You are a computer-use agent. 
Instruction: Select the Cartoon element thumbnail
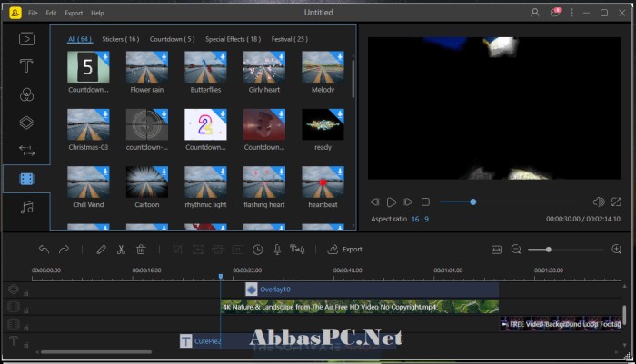pos(147,182)
